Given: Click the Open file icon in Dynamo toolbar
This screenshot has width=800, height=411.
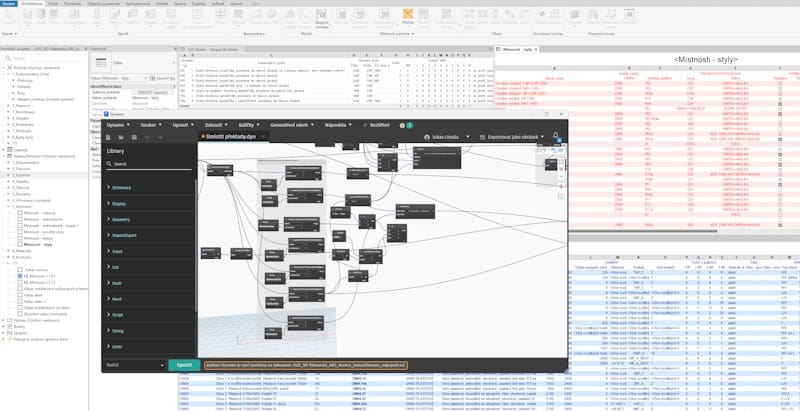Looking at the screenshot, I should [x=121, y=137].
